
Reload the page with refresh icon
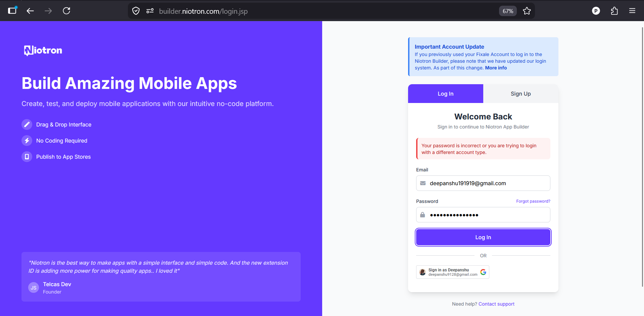tap(66, 11)
